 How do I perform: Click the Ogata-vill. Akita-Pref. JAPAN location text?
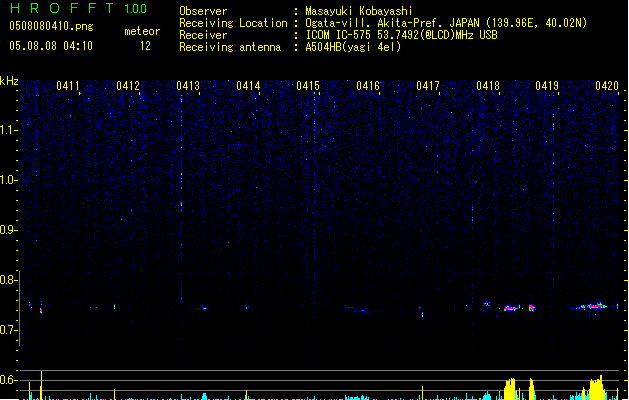pyautogui.click(x=446, y=23)
